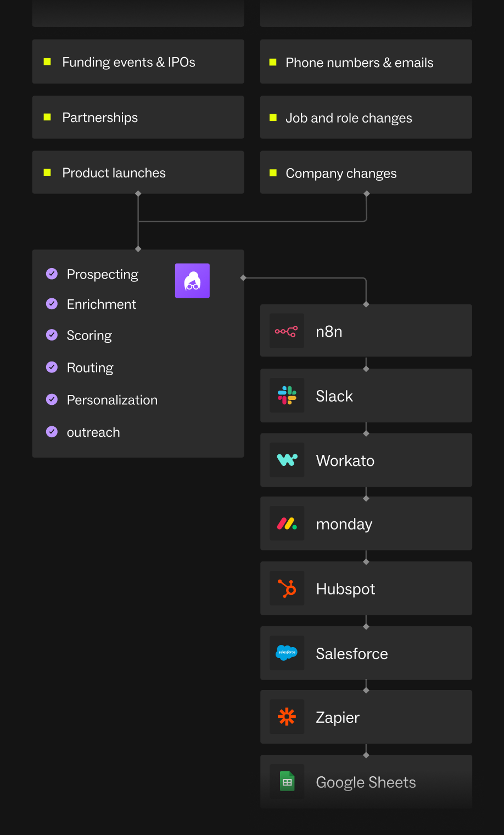
Task: Click the Slack integration name
Action: click(334, 396)
